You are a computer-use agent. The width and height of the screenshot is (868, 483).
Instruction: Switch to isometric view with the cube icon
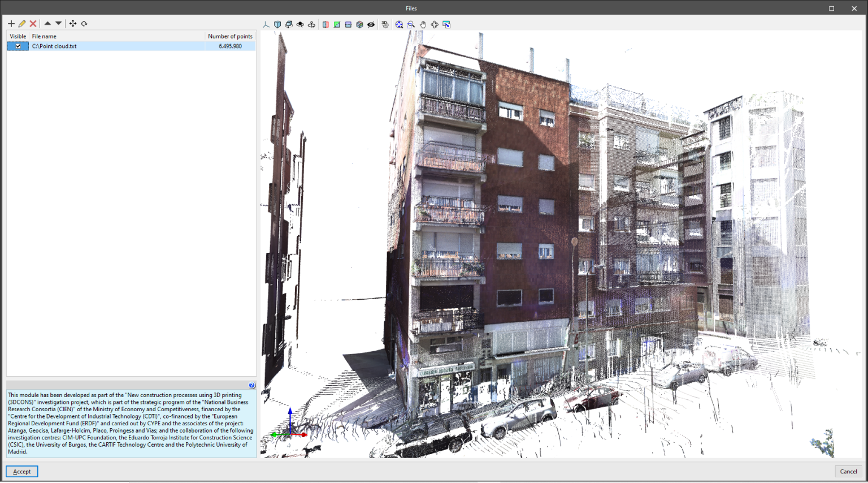(x=277, y=24)
